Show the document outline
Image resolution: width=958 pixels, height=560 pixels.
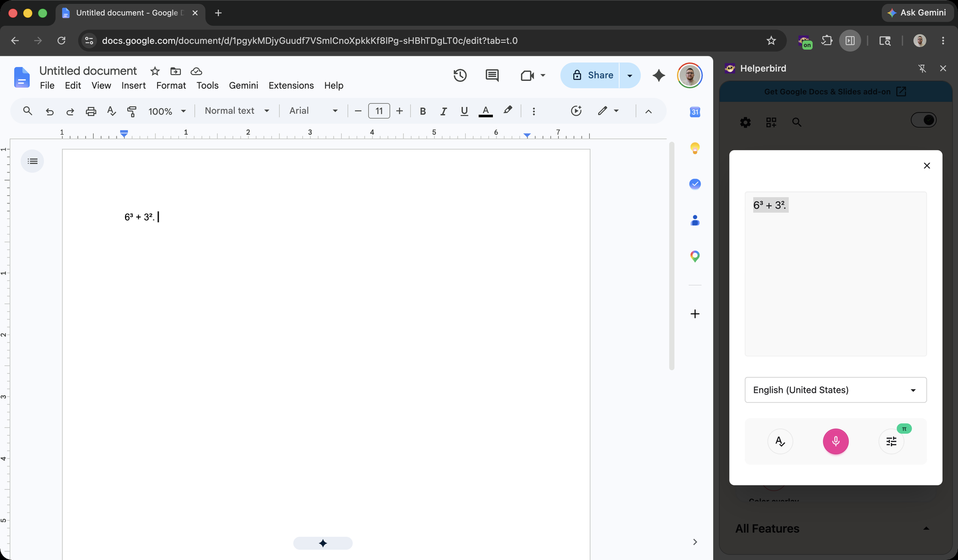click(x=32, y=161)
